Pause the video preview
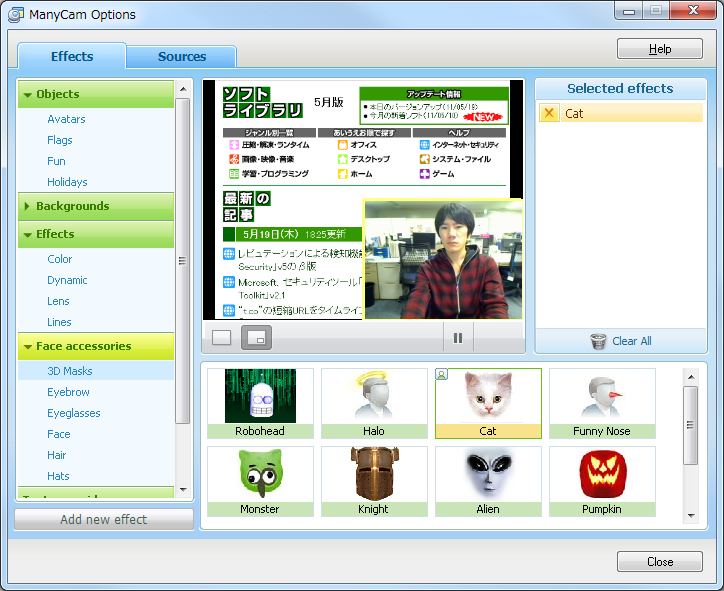The height and width of the screenshot is (591, 724). 458,338
